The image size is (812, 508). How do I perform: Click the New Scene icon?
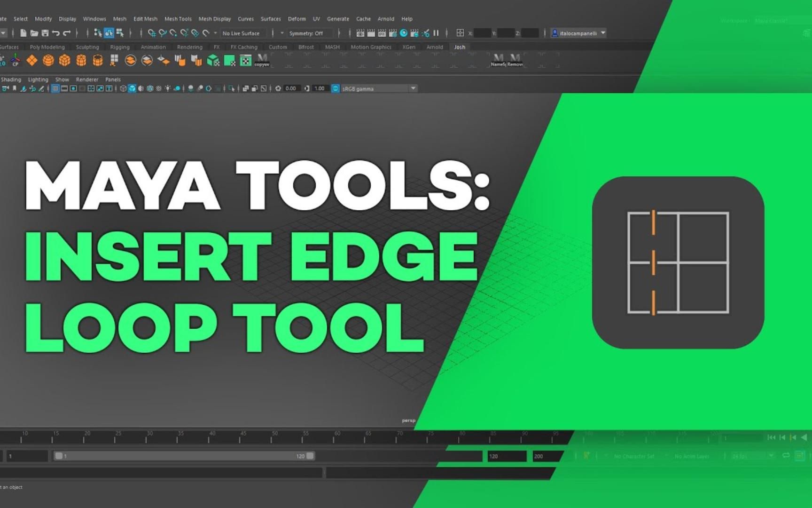23,33
